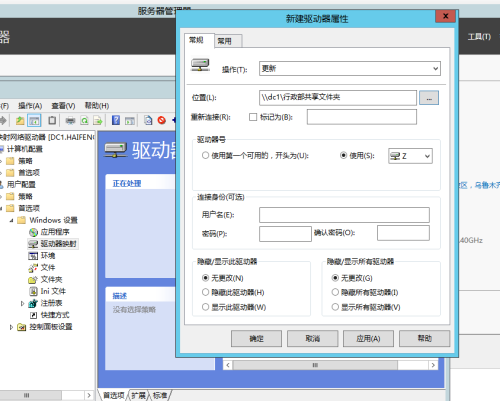This screenshot has height=401, width=500.
Task: Switch to the 常规 tab
Action: click(x=199, y=40)
